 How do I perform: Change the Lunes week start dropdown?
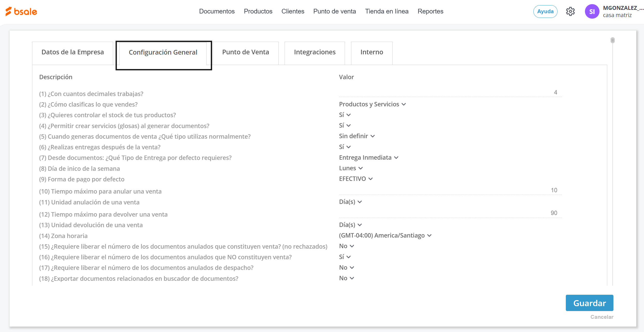pyautogui.click(x=351, y=168)
